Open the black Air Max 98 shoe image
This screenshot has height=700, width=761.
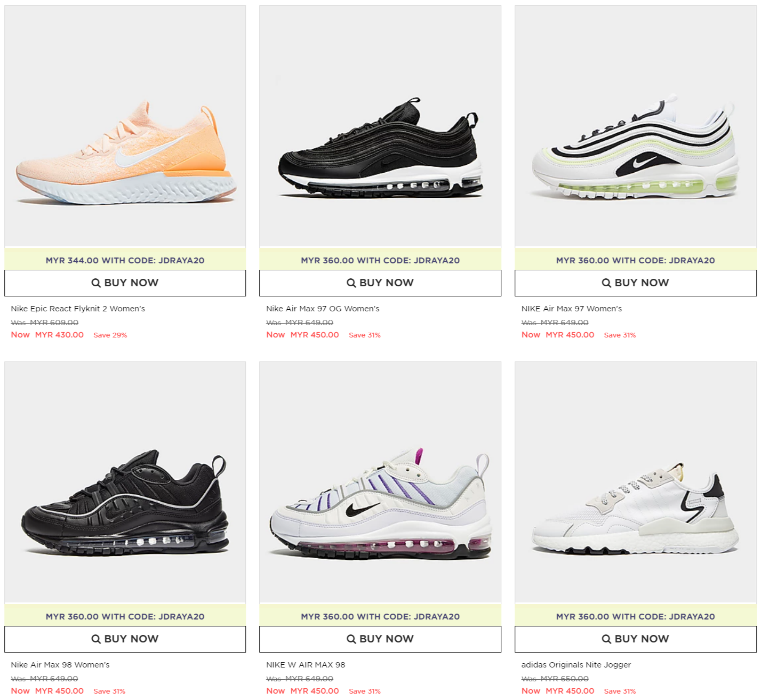(x=125, y=482)
